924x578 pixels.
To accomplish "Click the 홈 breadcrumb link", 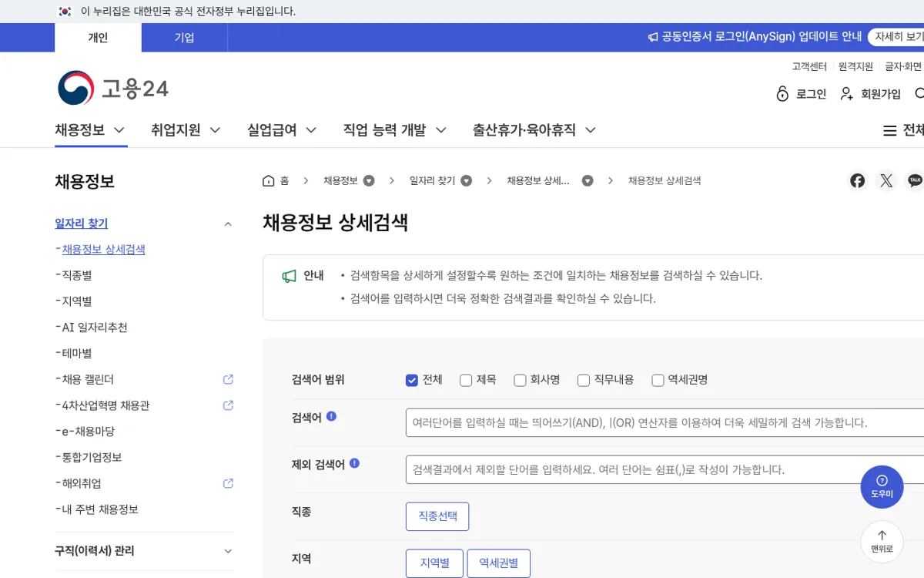I will (x=284, y=181).
